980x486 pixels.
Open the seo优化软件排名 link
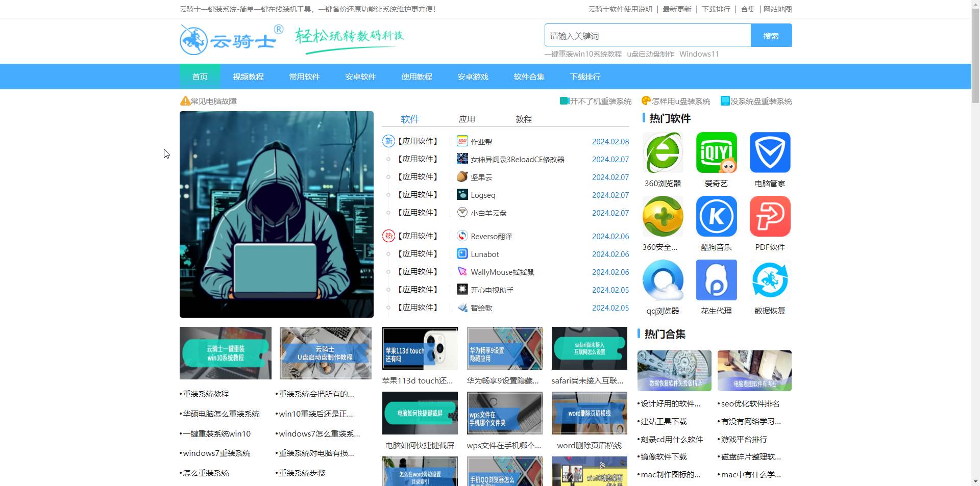750,403
